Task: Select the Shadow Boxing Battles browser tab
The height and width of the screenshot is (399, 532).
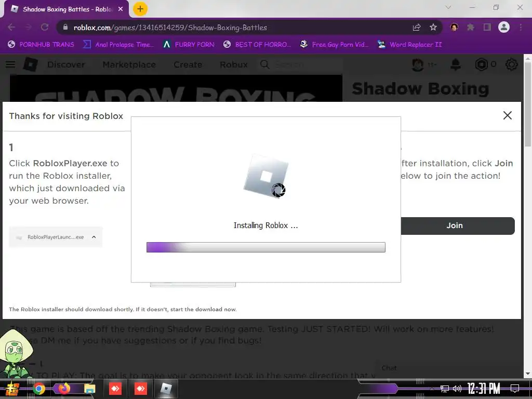Action: (64, 9)
